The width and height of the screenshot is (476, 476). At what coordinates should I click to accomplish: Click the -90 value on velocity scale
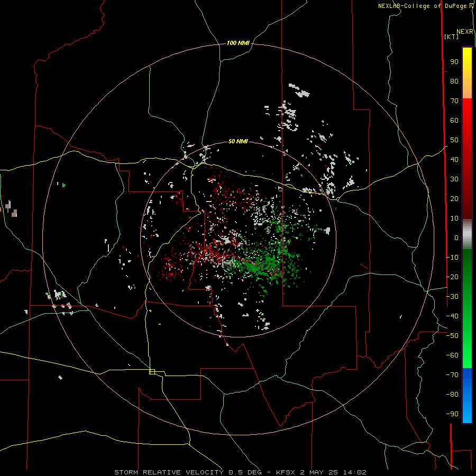pyautogui.click(x=452, y=414)
